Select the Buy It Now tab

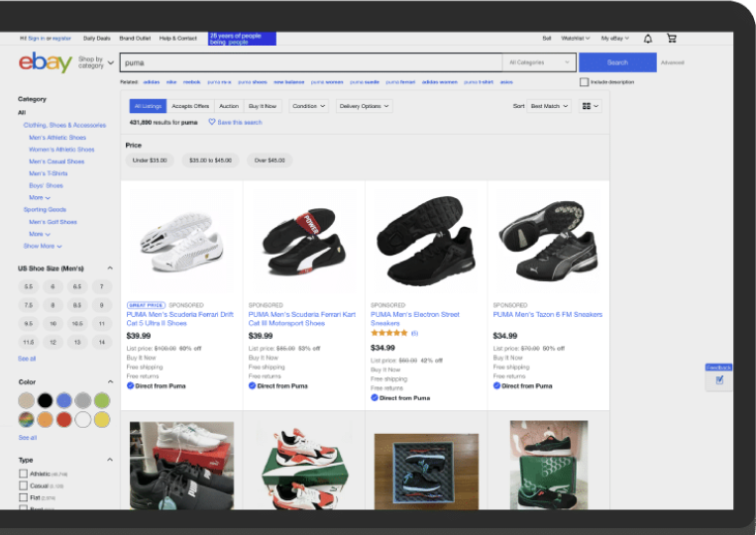pos(263,106)
